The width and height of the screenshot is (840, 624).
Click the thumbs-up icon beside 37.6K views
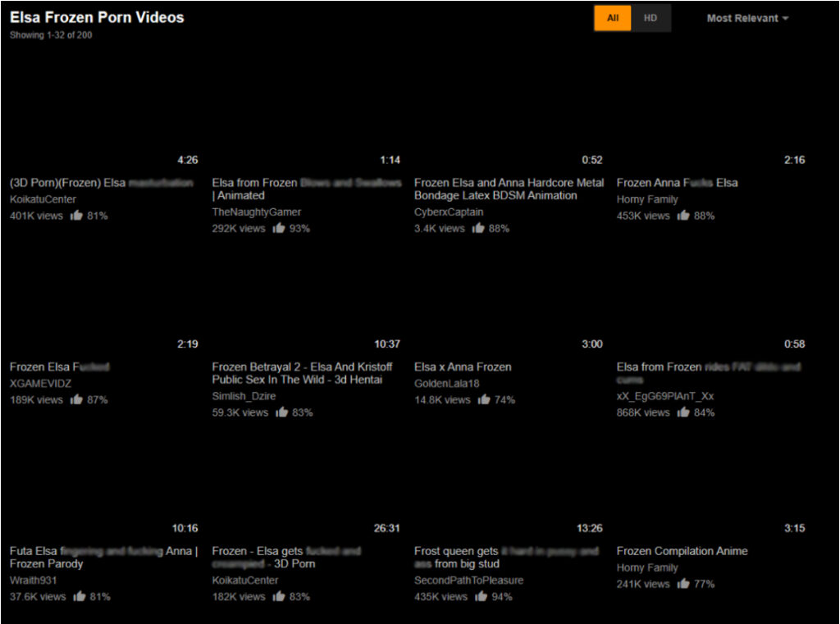click(x=80, y=596)
